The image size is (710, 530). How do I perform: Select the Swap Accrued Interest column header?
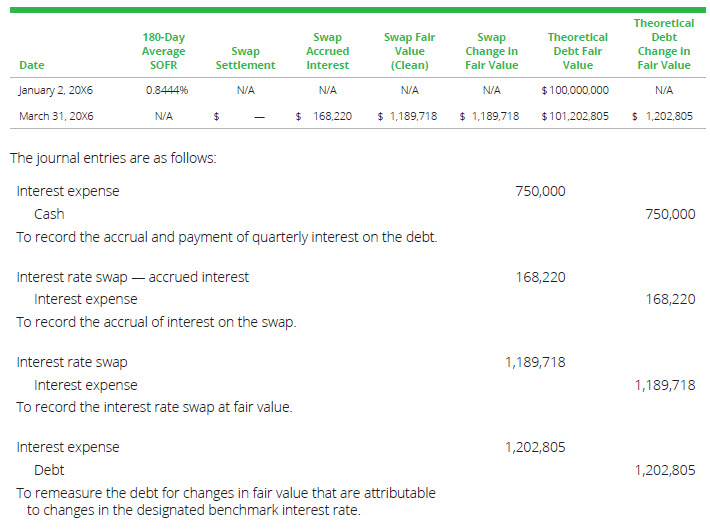click(x=327, y=51)
